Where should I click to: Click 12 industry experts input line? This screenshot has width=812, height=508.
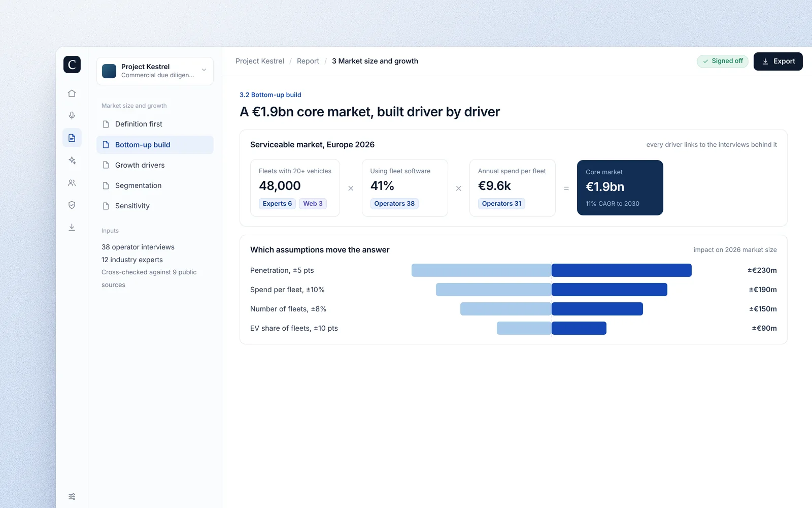click(x=132, y=260)
